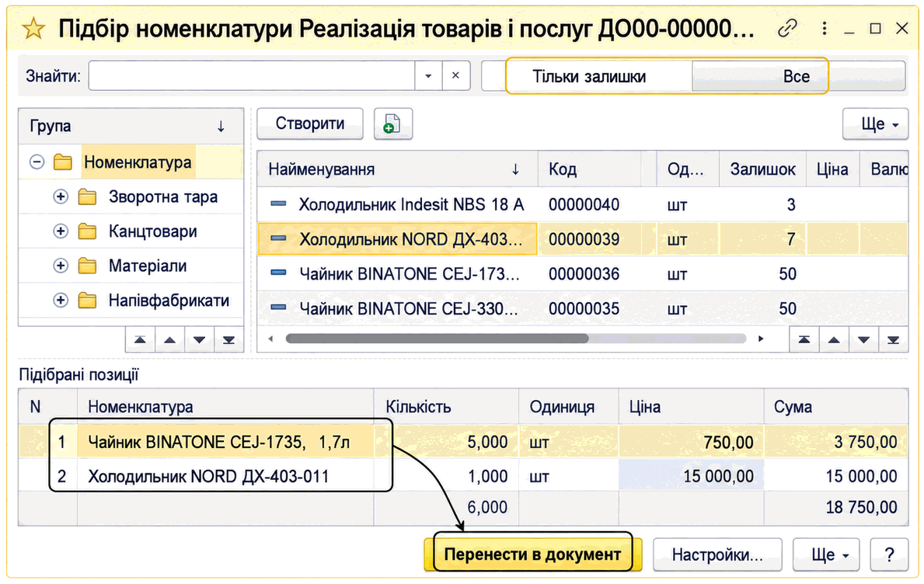924x584 pixels.
Task: Click item icon of Чайник BINATONE CEJ-330 row
Action: pyautogui.click(x=278, y=308)
